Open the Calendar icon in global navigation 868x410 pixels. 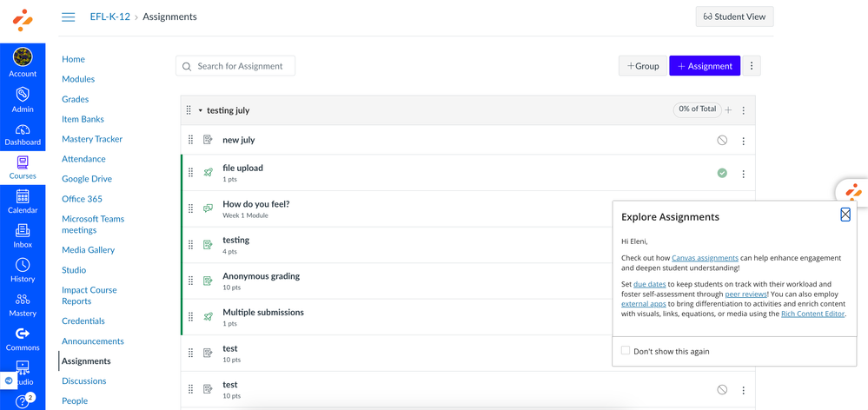(23, 197)
